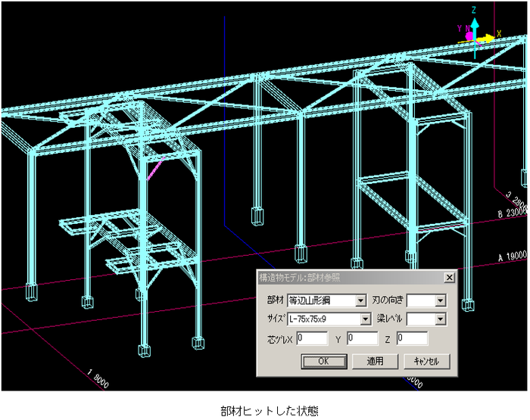Click the Z offset input field

coord(412,338)
